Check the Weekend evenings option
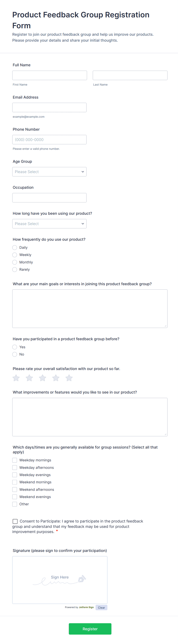Viewport: 178px width, 644px height. 15,497
